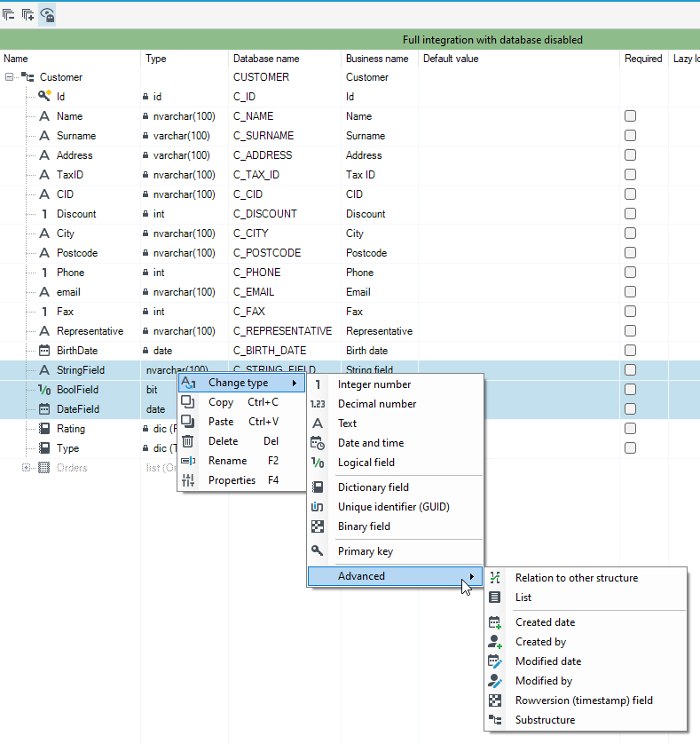Click the logical field icon beside BoolField
700x744 pixels.
[44, 390]
